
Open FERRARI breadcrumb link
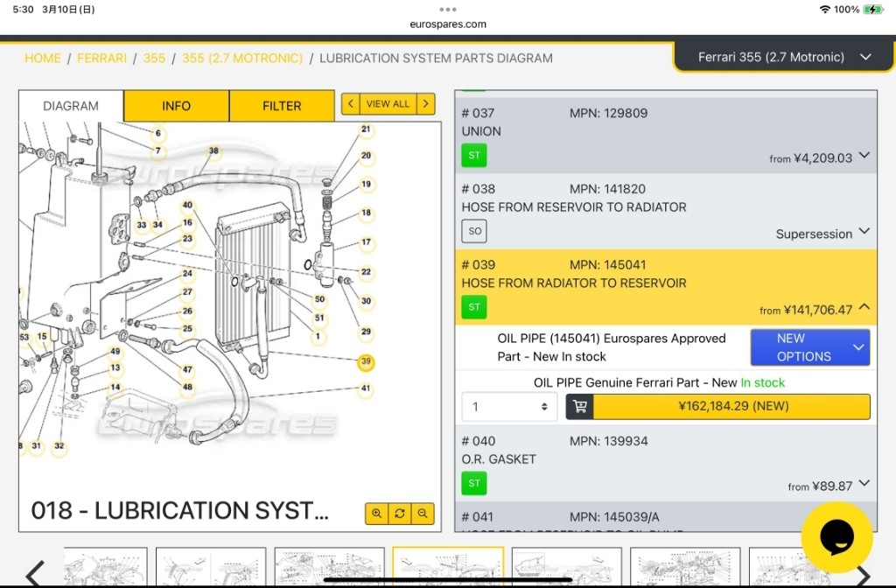[101, 59]
